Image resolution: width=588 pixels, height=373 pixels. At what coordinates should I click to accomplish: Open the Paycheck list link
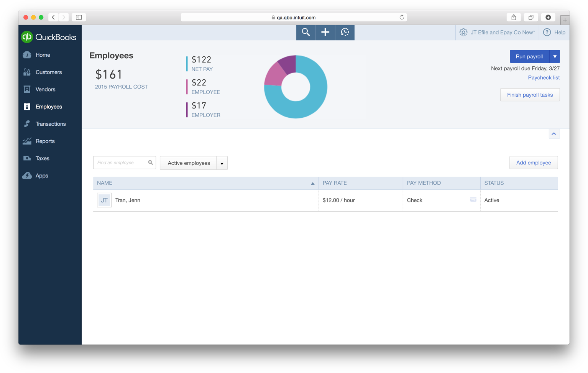tap(544, 77)
